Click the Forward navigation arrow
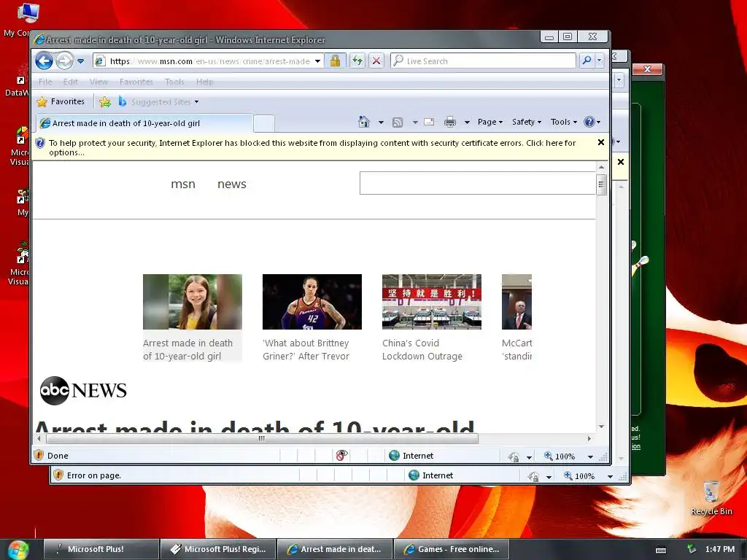The image size is (747, 560). point(64,61)
